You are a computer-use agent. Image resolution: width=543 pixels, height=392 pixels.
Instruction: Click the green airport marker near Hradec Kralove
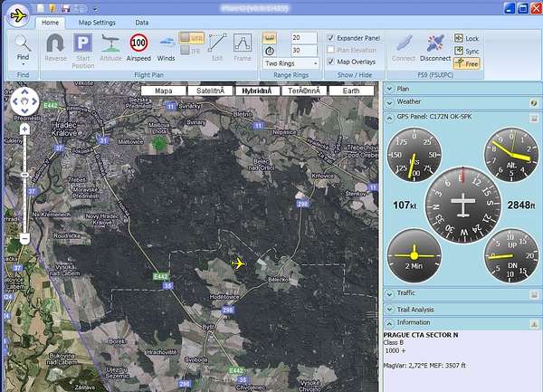[x=159, y=143]
